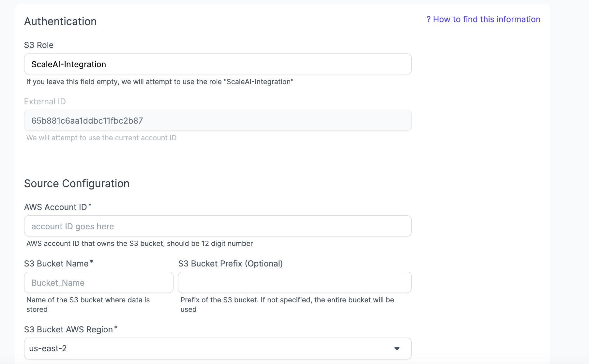This screenshot has height=364, width=589.
Task: Click the "AWS Account ID" label
Action: point(55,207)
